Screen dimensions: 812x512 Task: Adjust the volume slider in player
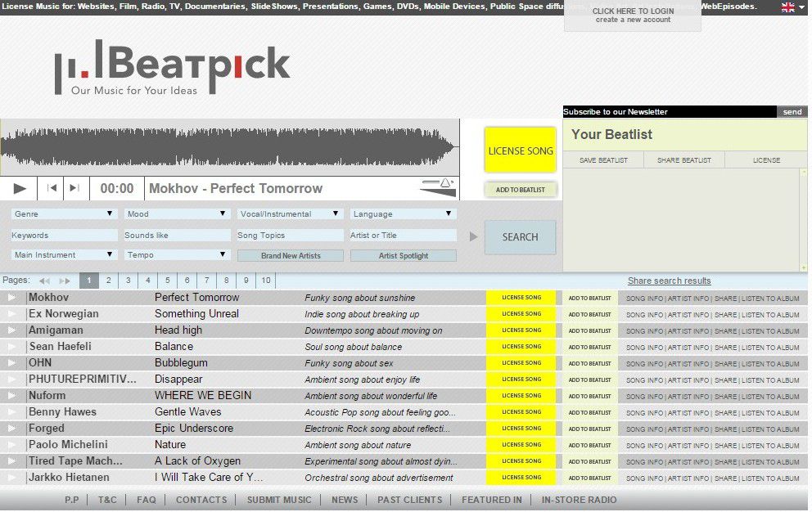tap(439, 187)
